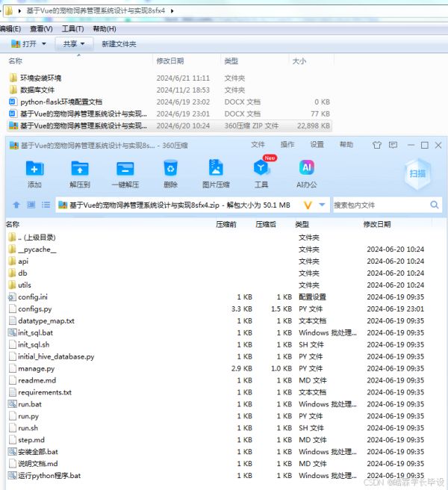The height and width of the screenshot is (490, 448).
Task: Switch to thumbnail view icon in 360压缩
Action: click(31, 205)
